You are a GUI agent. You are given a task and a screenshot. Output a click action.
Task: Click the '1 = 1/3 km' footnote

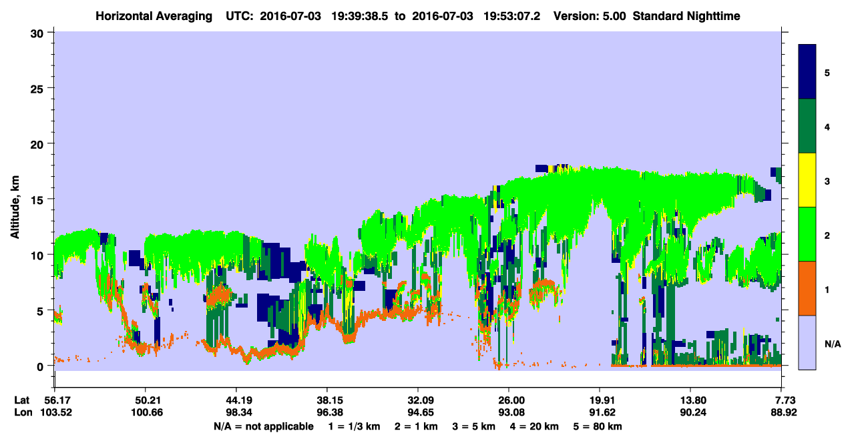[x=355, y=426]
